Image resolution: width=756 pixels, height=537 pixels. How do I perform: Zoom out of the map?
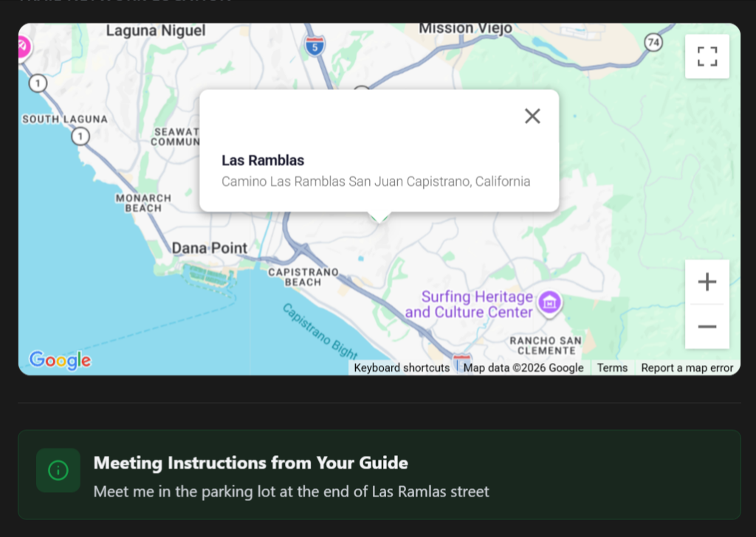[707, 326]
